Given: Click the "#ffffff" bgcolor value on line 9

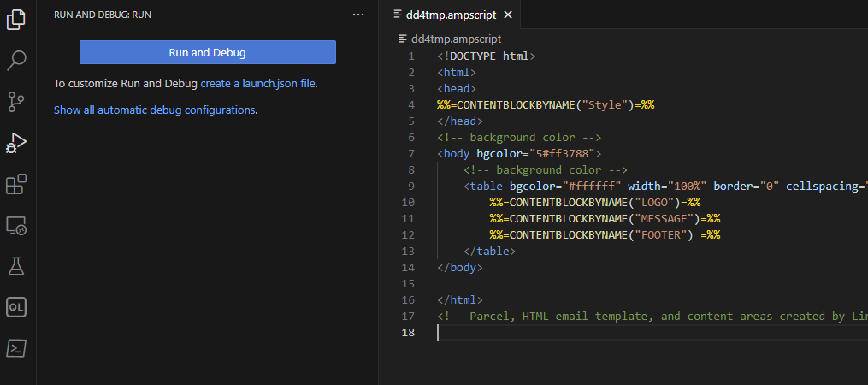Looking at the screenshot, I should point(592,186).
